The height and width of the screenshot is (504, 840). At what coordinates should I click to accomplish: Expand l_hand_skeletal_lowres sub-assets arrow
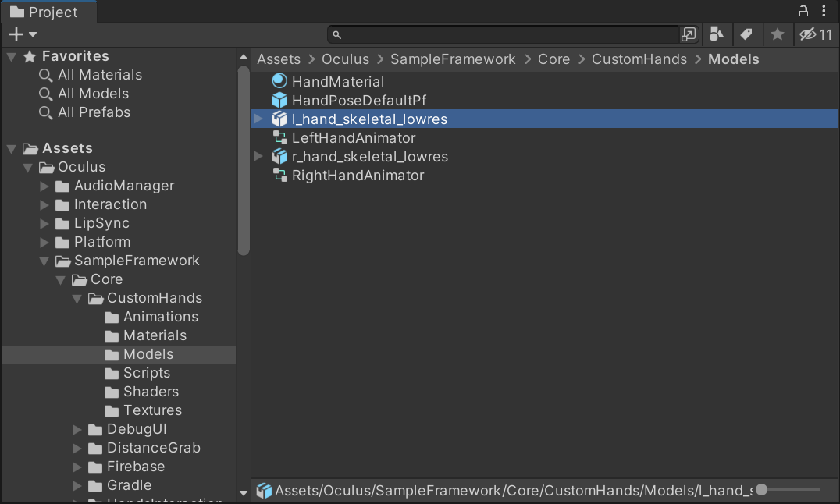click(258, 119)
